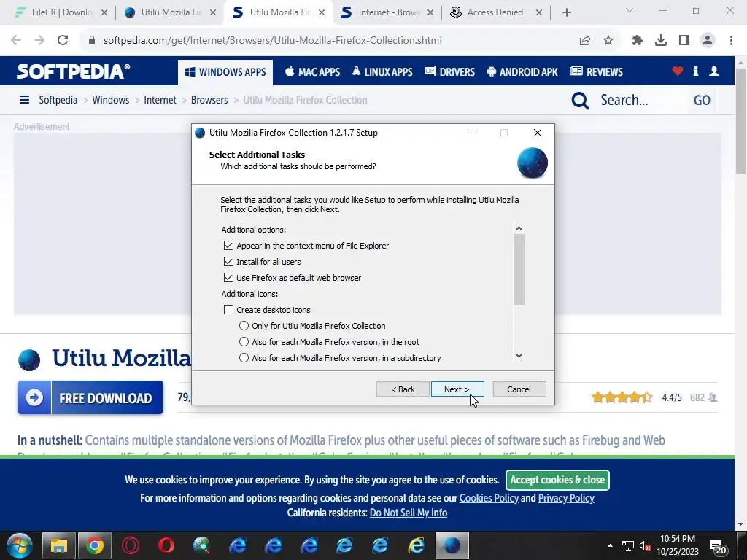Screen dimensions: 747x560
Task: Click in the Search field
Action: [x=640, y=100]
